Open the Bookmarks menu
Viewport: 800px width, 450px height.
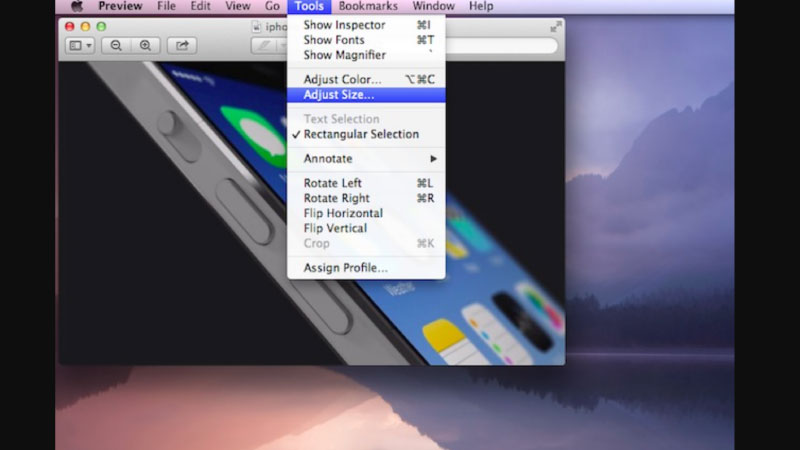pos(368,6)
